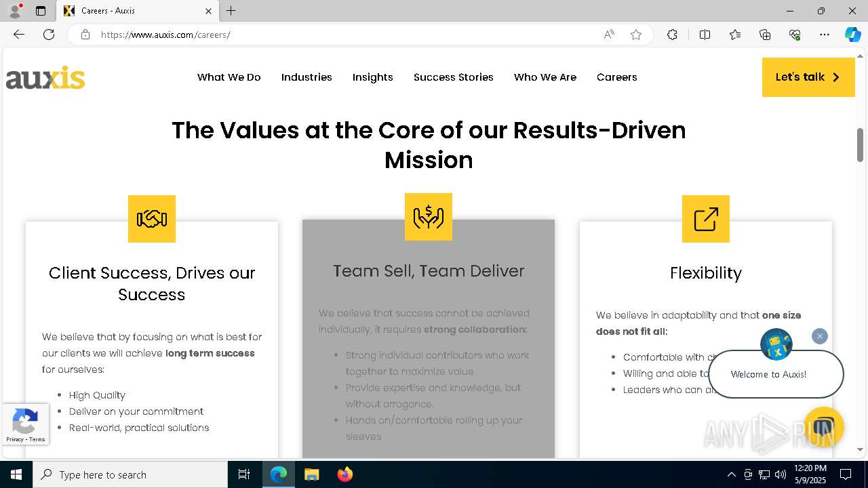Click the Read aloud icon

point(609,35)
